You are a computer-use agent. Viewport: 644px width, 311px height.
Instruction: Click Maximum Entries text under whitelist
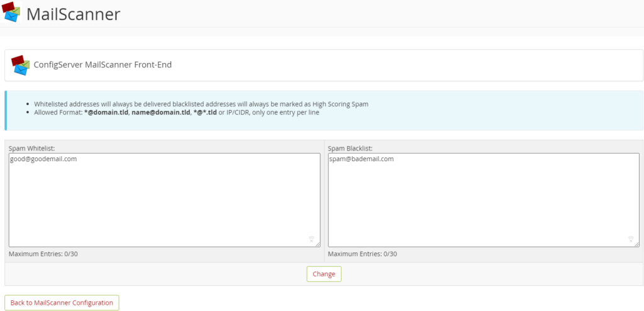[43, 254]
